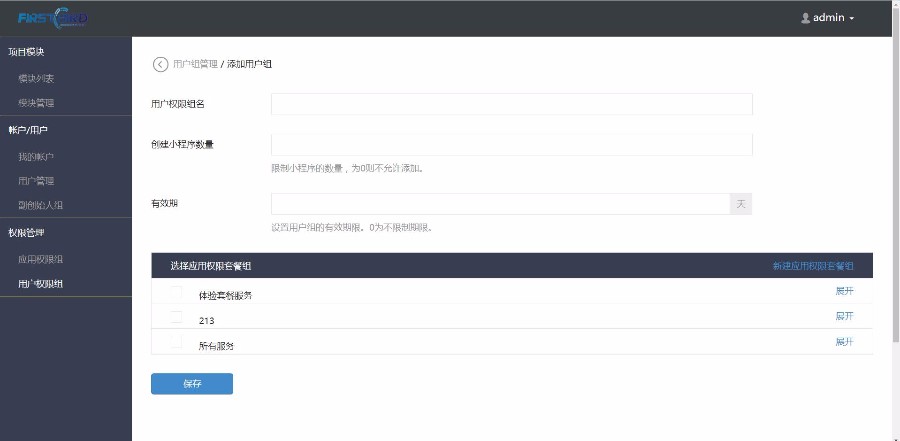Viewport: 900px width, 441px height.
Task: Click the 新建应用权限套餐组 link
Action: 813,266
